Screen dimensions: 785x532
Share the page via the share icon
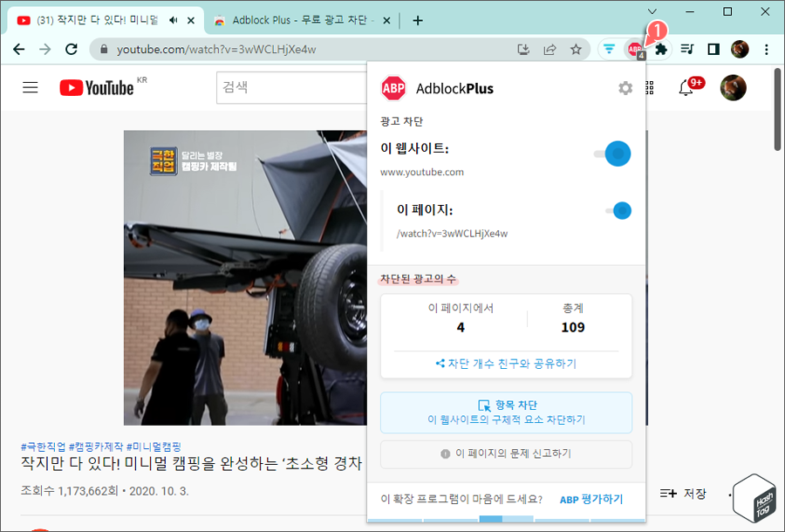click(549, 49)
